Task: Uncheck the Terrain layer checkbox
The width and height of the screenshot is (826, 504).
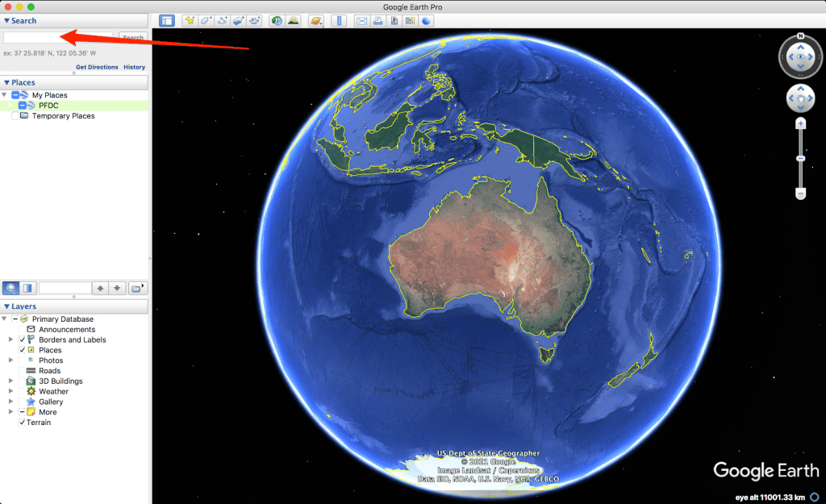Action: coord(22,423)
